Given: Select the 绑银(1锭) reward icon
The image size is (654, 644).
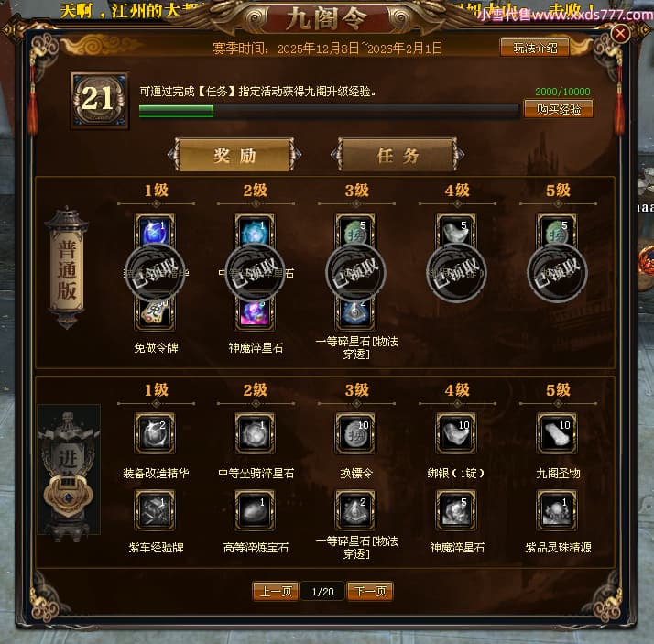Looking at the screenshot, I should 456,433.
